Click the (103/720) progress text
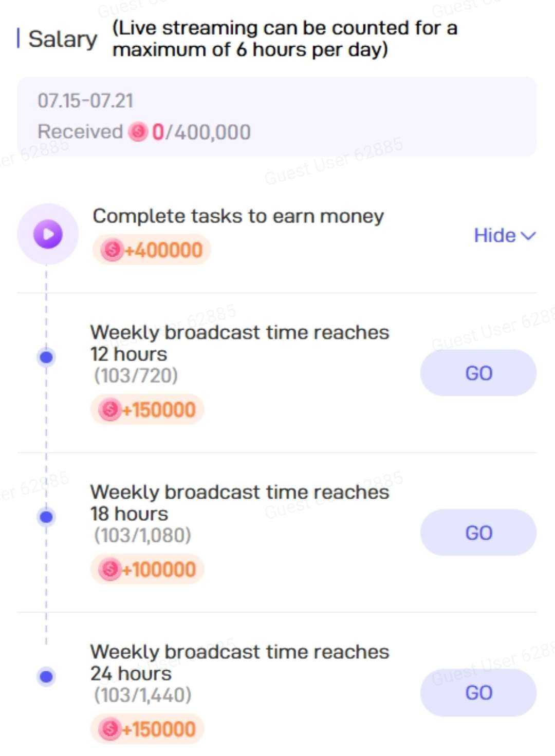Screen dimensions: 555x756 tap(136, 375)
